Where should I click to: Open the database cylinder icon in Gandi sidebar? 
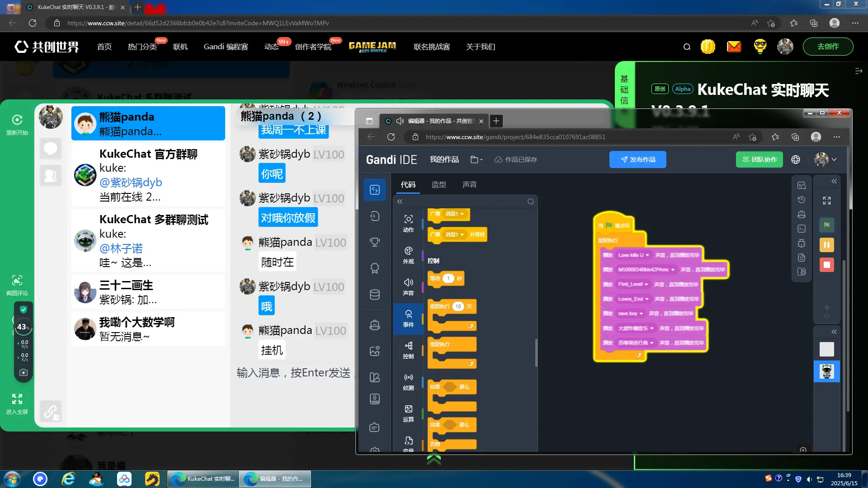375,295
